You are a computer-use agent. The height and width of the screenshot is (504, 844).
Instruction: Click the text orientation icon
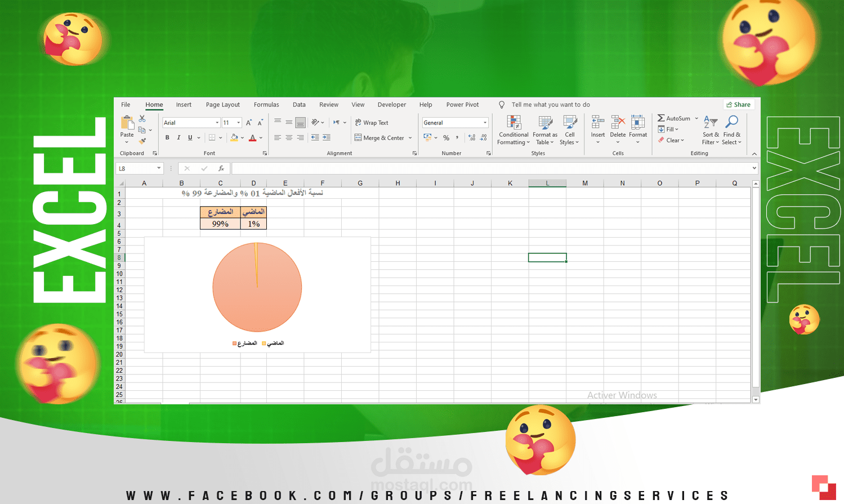[315, 122]
